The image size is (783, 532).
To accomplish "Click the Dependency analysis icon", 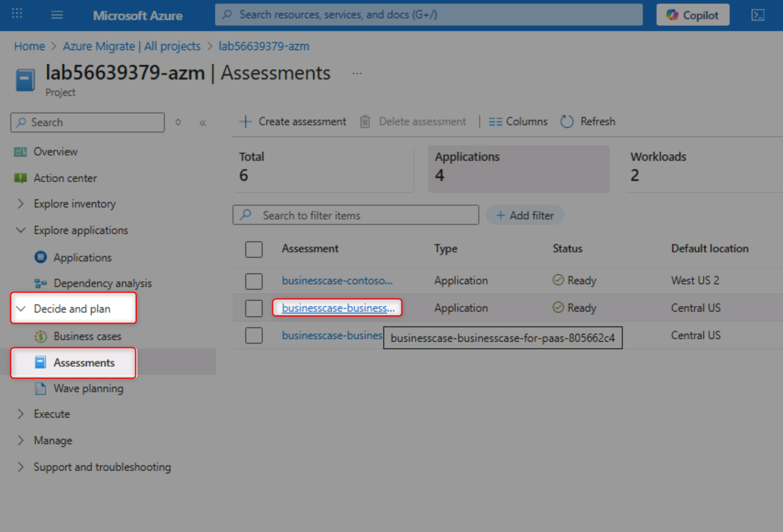I will tap(41, 283).
